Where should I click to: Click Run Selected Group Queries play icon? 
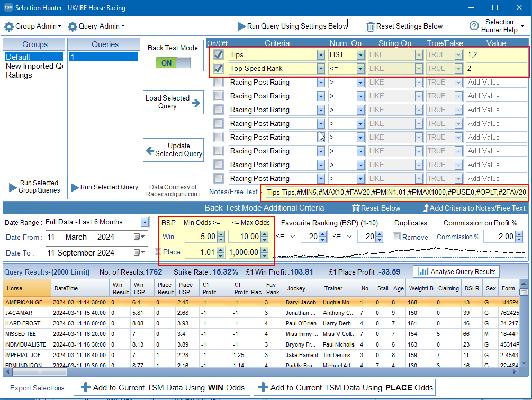pos(13,187)
